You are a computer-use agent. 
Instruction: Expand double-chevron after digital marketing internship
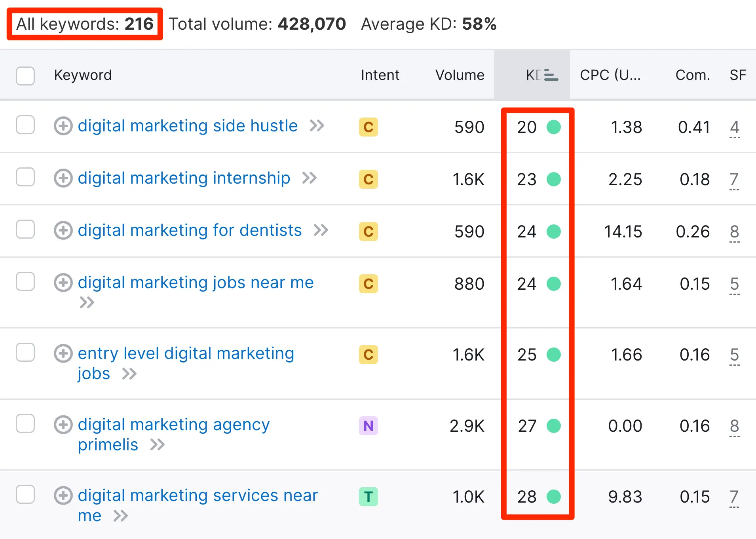(x=310, y=178)
